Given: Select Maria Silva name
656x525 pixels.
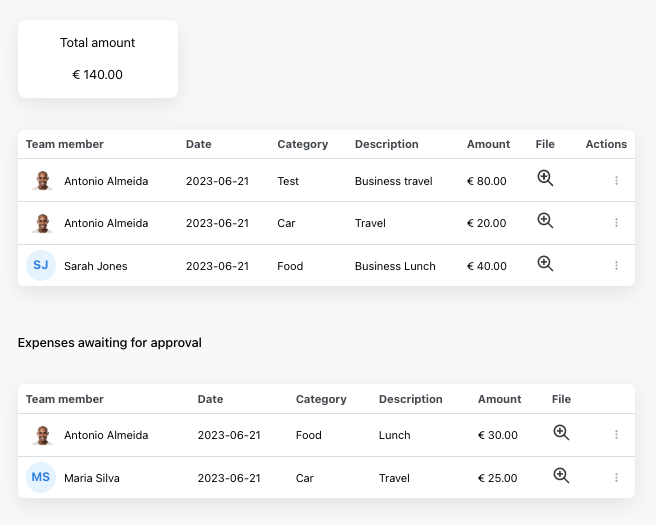Looking at the screenshot, I should click(92, 478).
